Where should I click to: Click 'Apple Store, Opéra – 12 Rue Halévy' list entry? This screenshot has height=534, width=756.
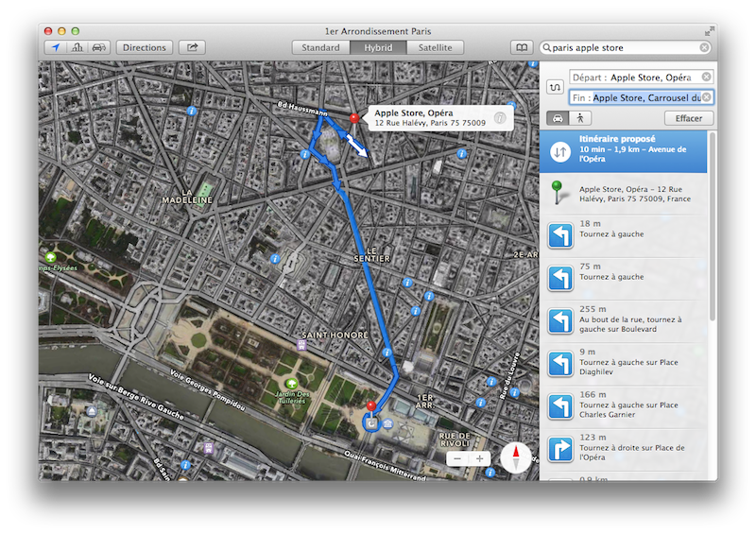[x=623, y=194]
